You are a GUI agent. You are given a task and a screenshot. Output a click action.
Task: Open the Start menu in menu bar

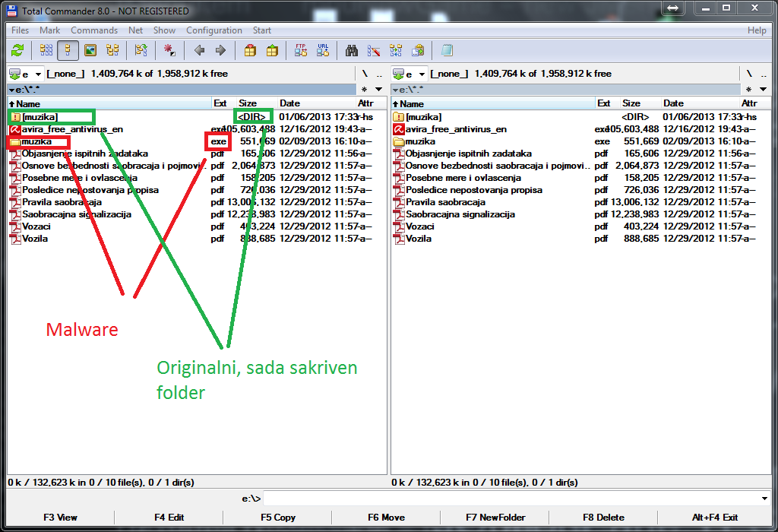pyautogui.click(x=262, y=30)
